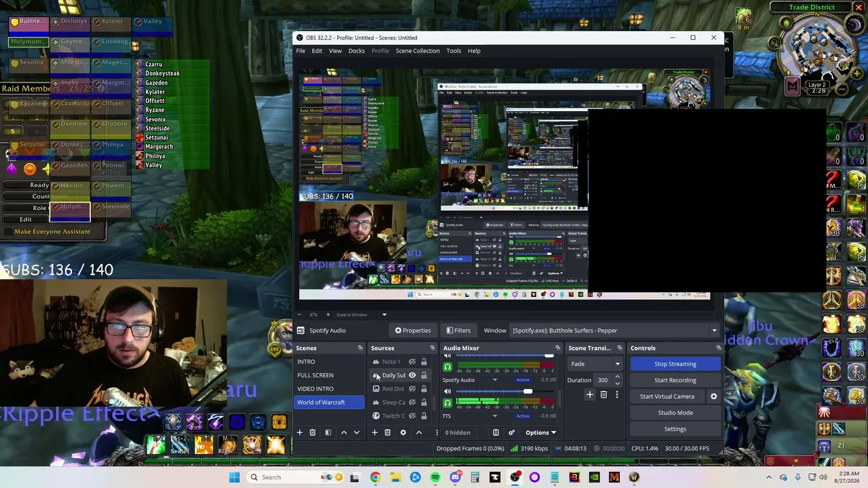Screen dimensions: 868x488
Task: Open Spotify Audio mixer channel menu arrow
Action: pos(494,380)
